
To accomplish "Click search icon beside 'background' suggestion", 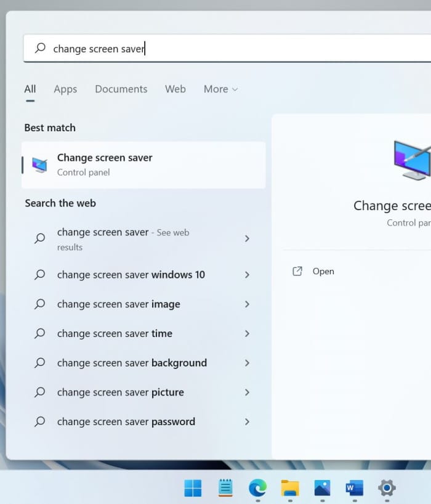I will [40, 362].
